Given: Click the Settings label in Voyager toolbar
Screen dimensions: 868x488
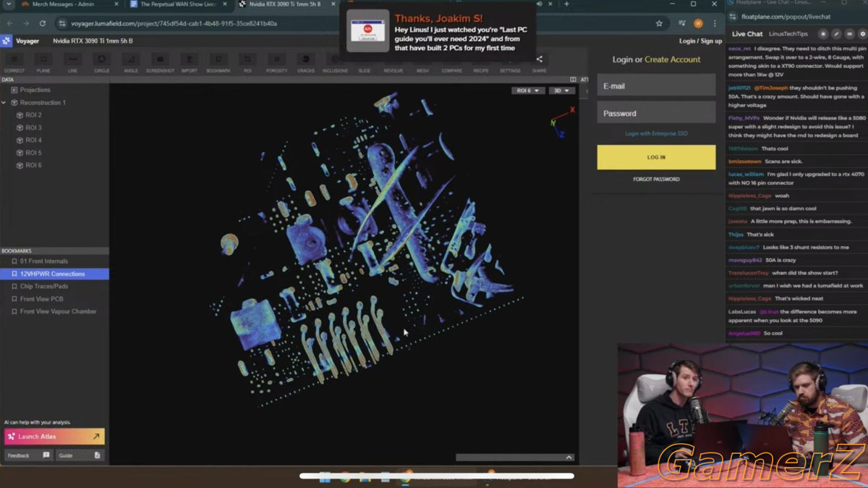Looking at the screenshot, I should pos(510,71).
